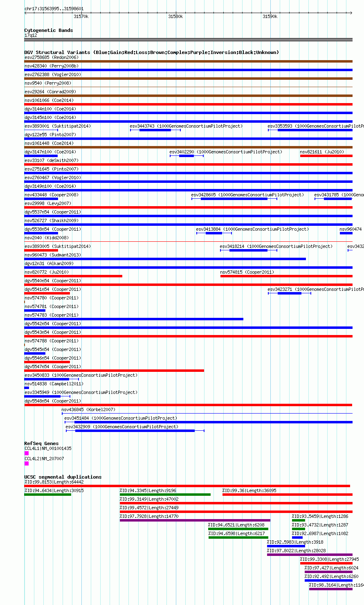Click the red nsv821611 (Ju2010) bar
The width and height of the screenshot is (364, 605).
(x=326, y=156)
